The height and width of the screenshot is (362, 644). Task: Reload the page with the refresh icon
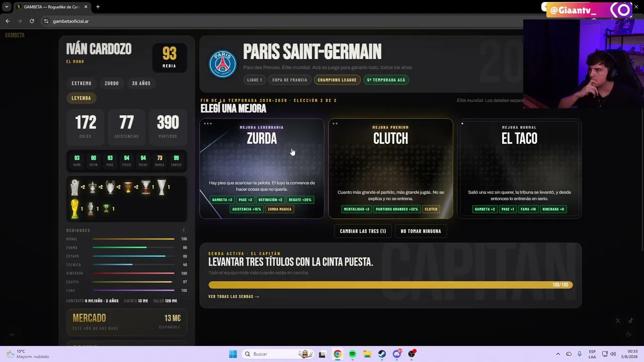pos(32,21)
